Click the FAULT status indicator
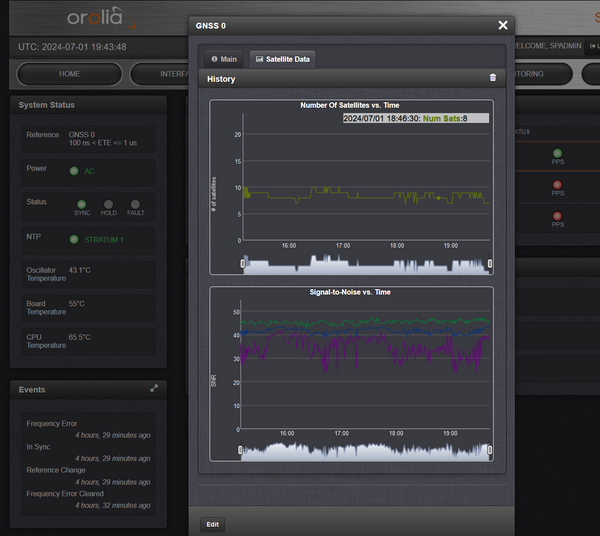Viewport: 600px width, 536px height. pos(135,204)
